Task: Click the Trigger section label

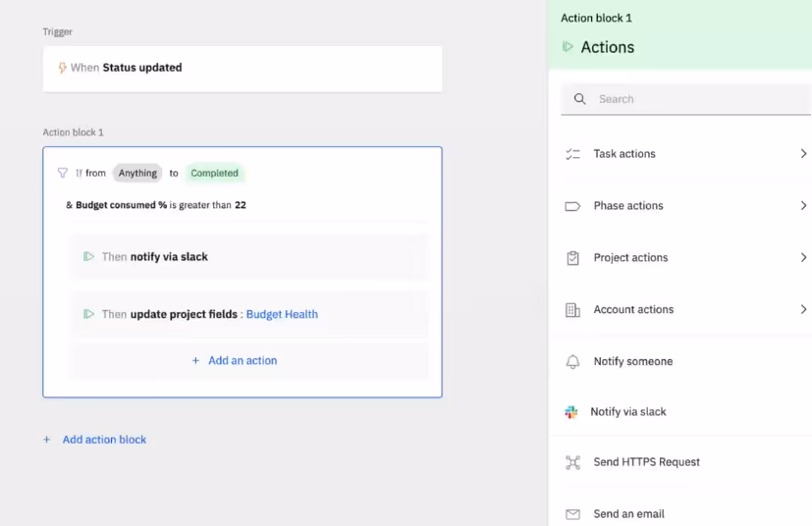Action: pyautogui.click(x=58, y=32)
